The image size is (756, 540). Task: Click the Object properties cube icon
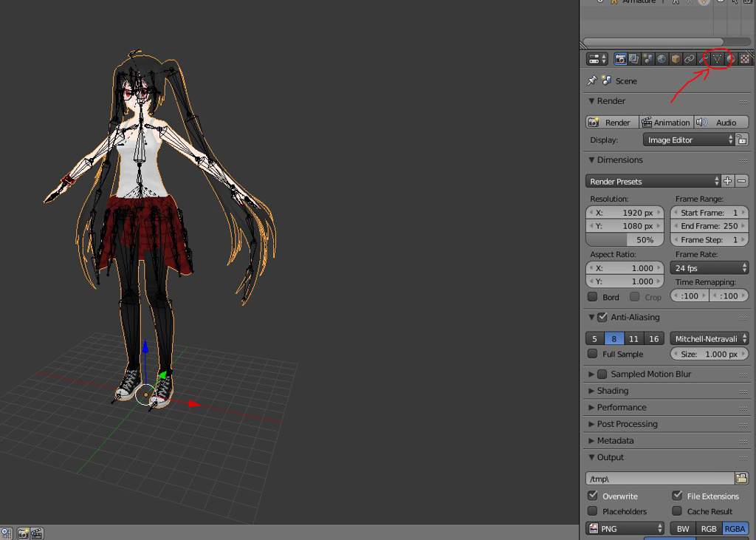click(674, 58)
